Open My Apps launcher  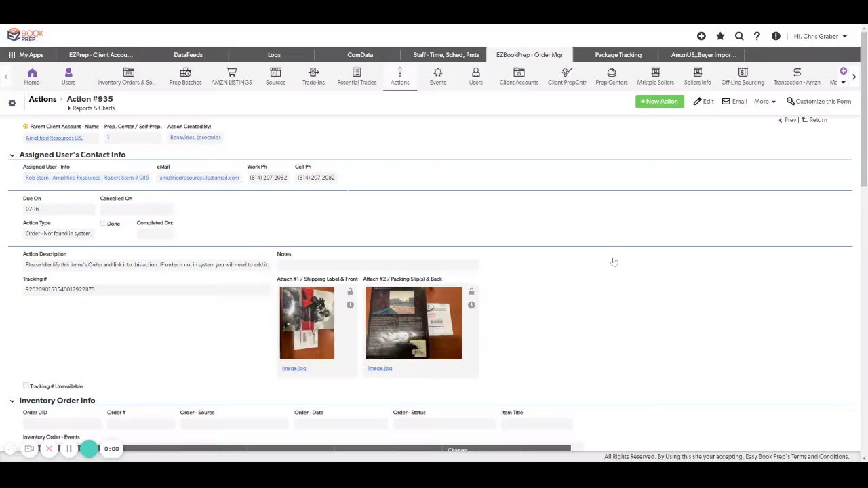coord(26,55)
